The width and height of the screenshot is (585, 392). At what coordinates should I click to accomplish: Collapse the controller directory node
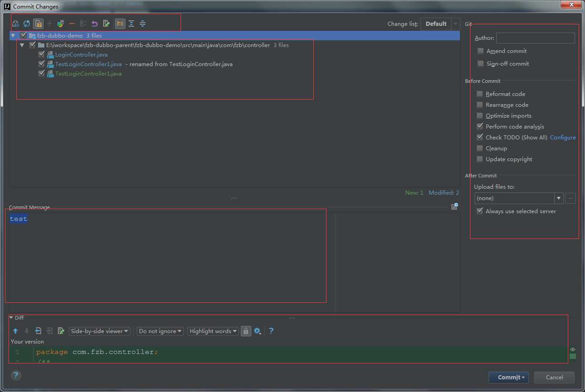[x=22, y=45]
